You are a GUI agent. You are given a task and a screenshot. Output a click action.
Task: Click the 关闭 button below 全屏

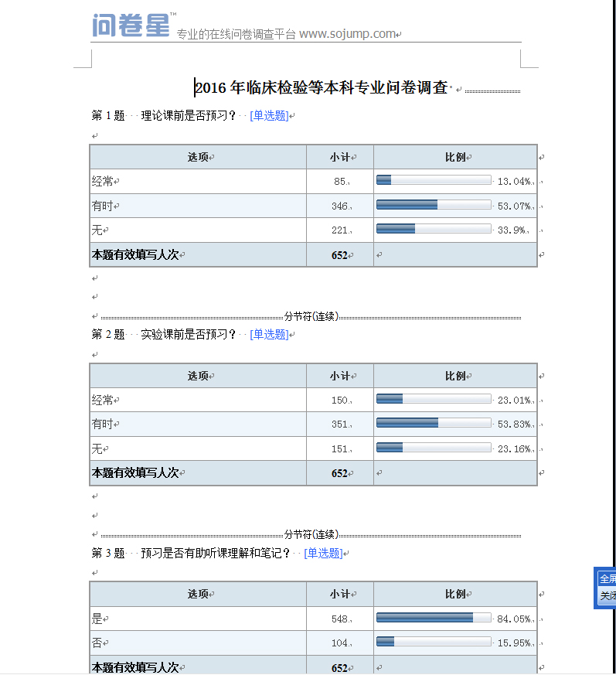(x=607, y=596)
